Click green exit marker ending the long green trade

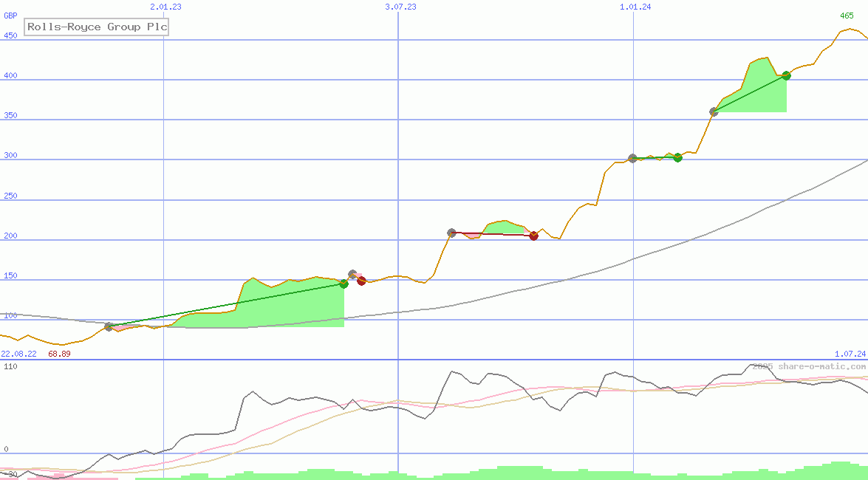(x=344, y=284)
